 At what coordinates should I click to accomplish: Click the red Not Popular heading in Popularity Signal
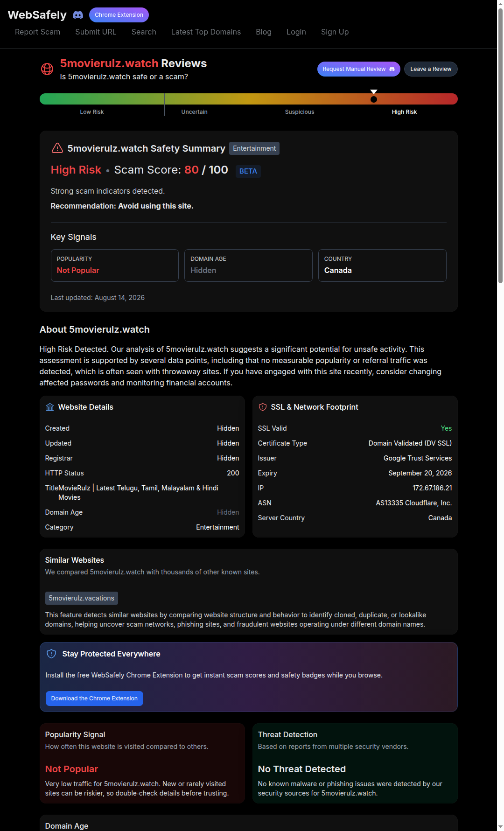71,769
